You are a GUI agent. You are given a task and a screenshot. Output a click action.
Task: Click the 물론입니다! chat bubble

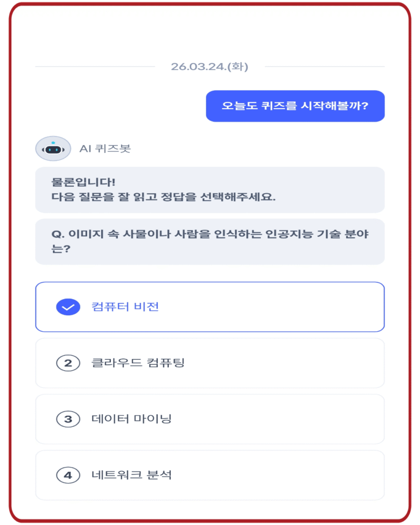210,190
